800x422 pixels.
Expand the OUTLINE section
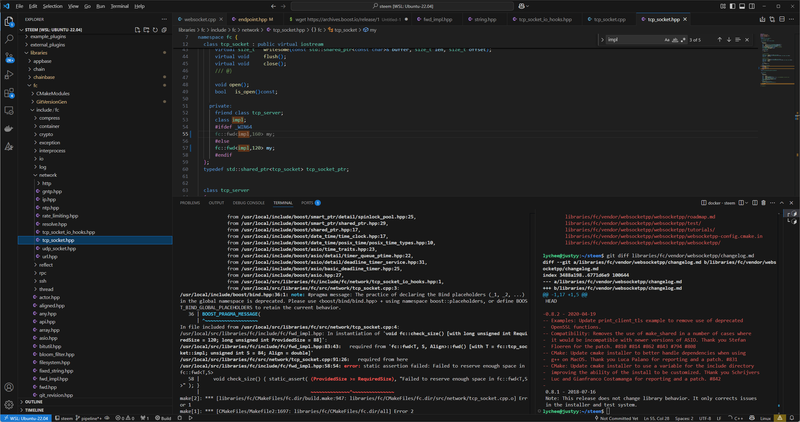[x=95, y=402]
